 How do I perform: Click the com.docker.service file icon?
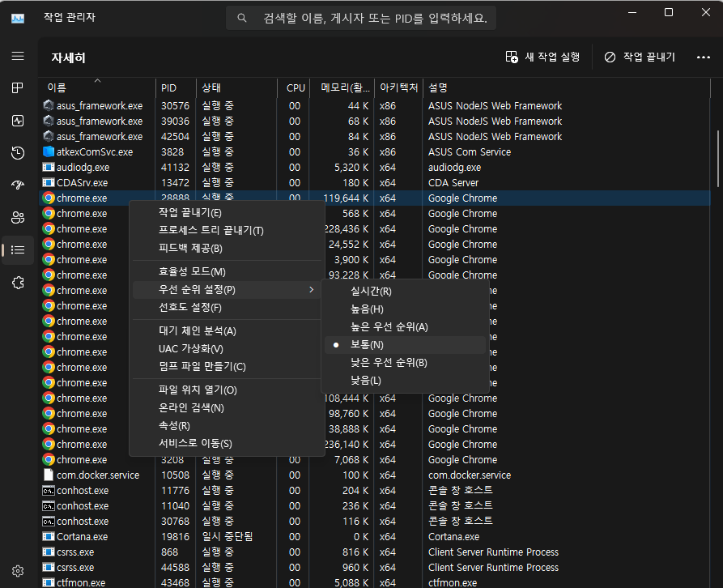pyautogui.click(x=49, y=475)
